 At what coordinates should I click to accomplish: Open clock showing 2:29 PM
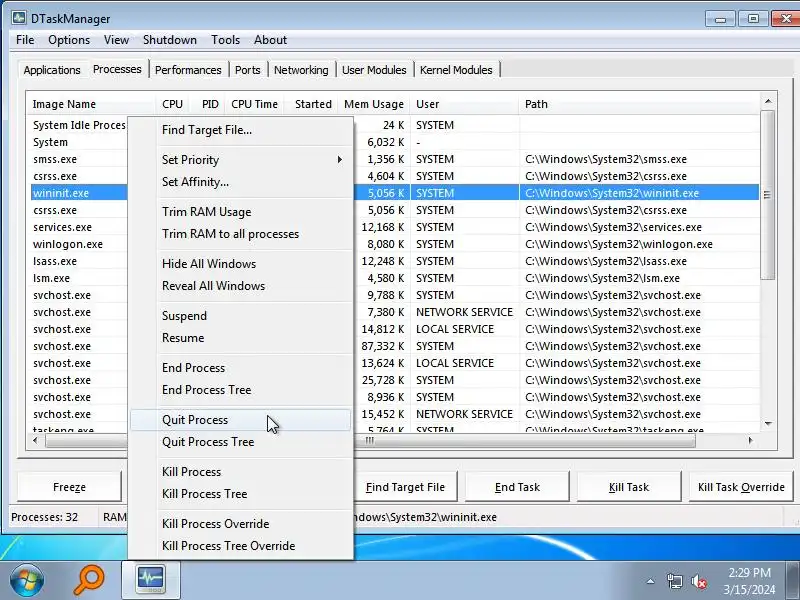[x=749, y=581]
